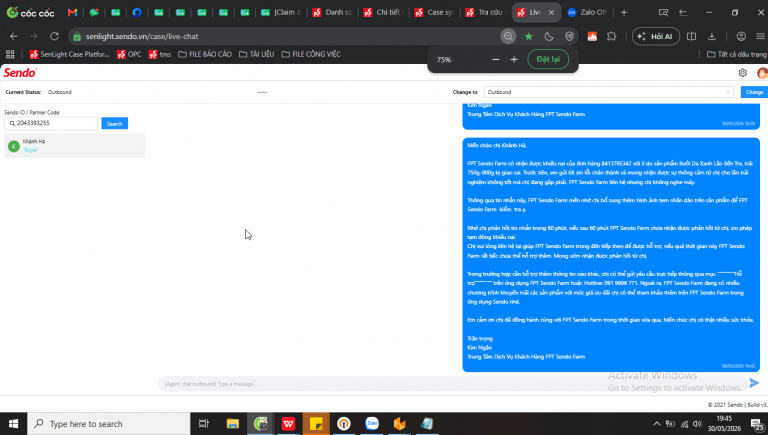This screenshot has height=435, width=768.
Task: Decrease zoom with the minus button
Action: pos(496,59)
